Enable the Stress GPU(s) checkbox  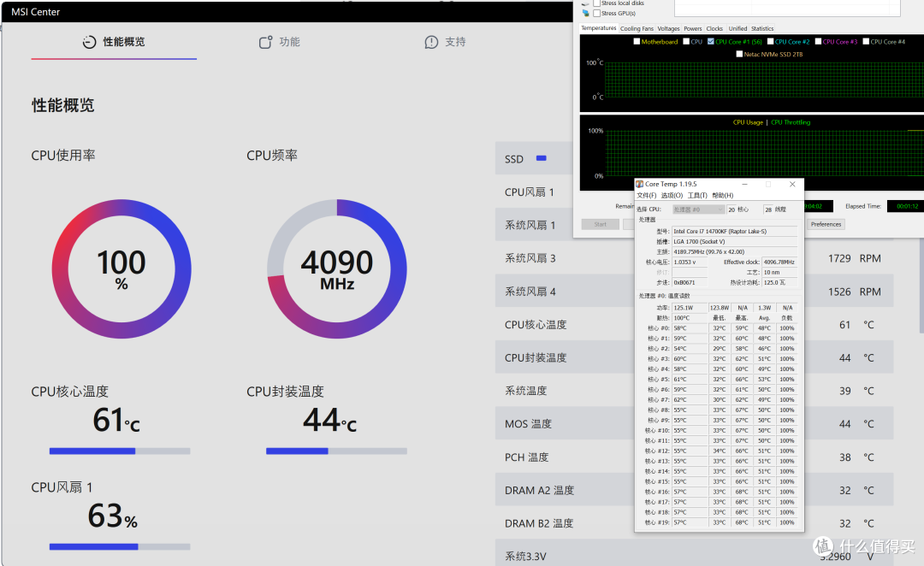tap(597, 13)
